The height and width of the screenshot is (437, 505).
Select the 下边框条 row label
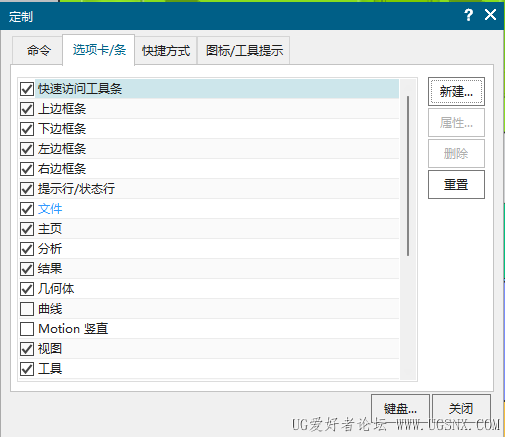(62, 129)
